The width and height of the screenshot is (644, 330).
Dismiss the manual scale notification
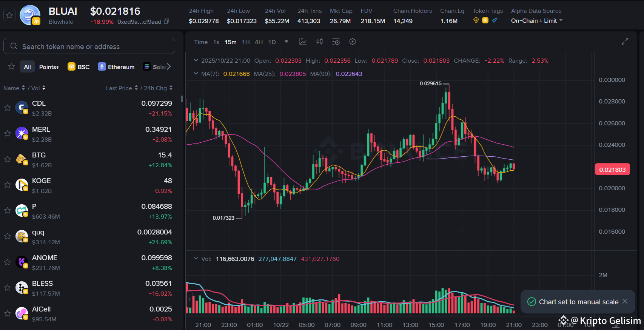[x=625, y=301]
